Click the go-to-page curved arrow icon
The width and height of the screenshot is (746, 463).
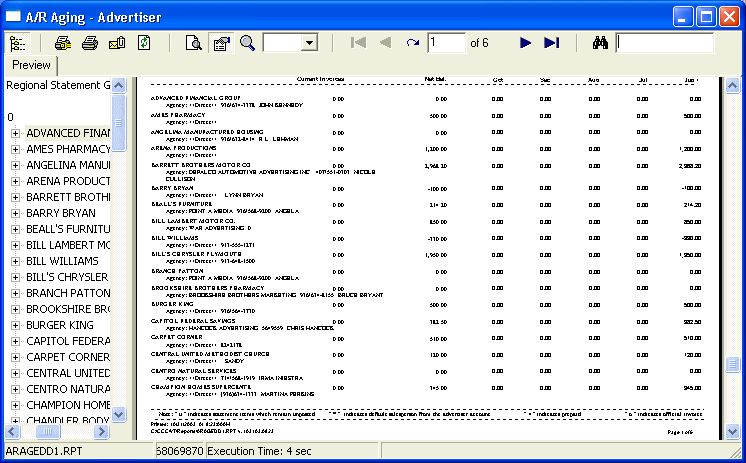click(x=412, y=43)
